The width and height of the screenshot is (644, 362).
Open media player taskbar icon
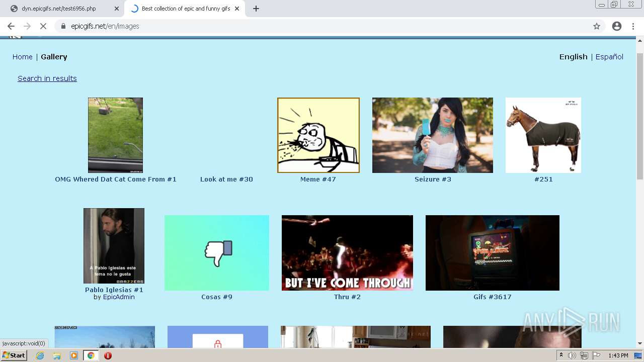point(74,355)
